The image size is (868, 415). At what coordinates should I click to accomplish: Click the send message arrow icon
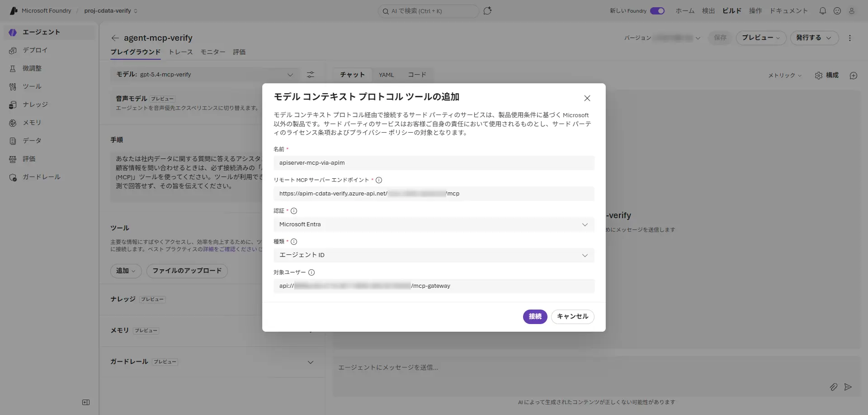[x=848, y=387]
